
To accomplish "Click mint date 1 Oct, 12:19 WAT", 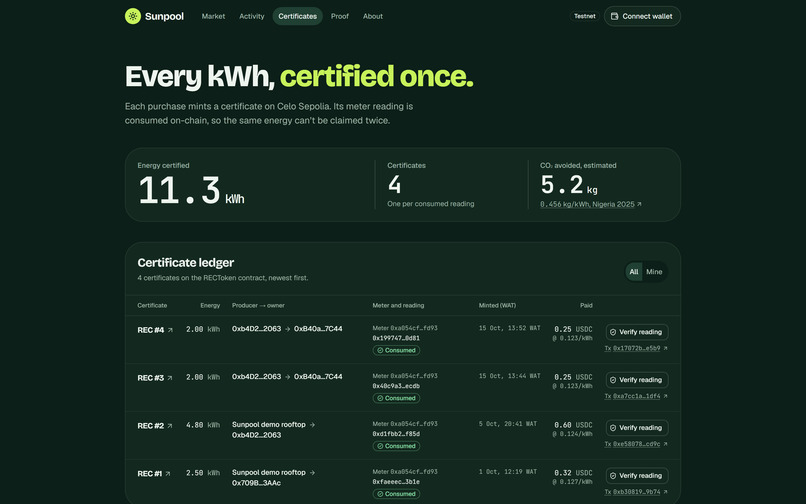I will 508,472.
